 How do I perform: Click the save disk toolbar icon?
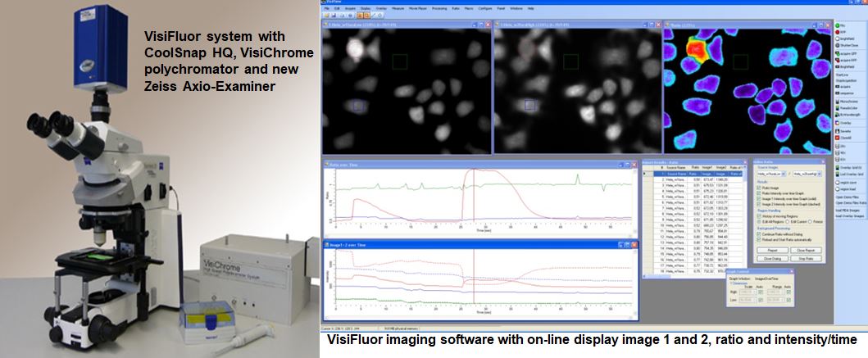(x=335, y=15)
